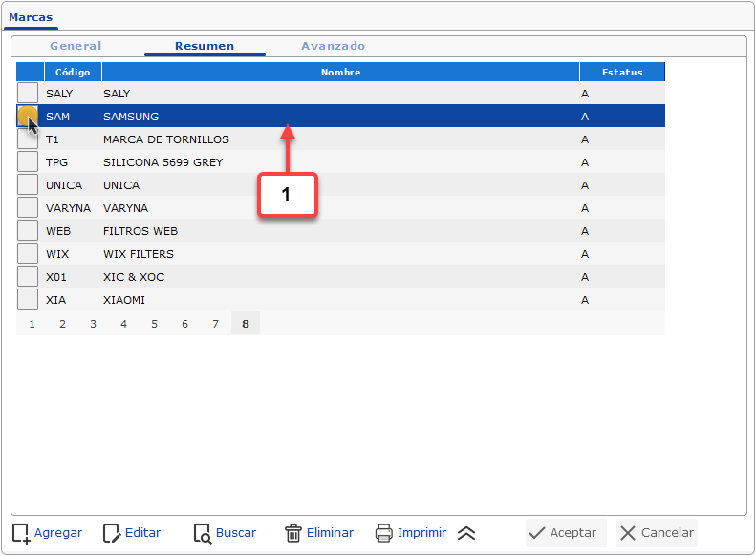The width and height of the screenshot is (756, 556).
Task: Sort by the Nombre column header
Action: tap(340, 72)
